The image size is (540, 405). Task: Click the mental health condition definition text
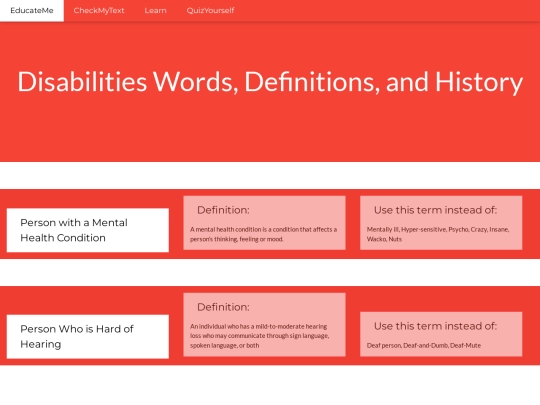264,234
